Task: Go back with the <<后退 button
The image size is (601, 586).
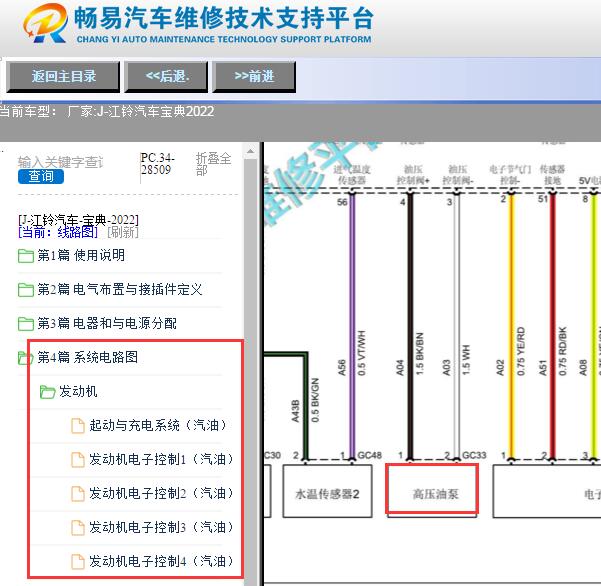Action: (166, 77)
